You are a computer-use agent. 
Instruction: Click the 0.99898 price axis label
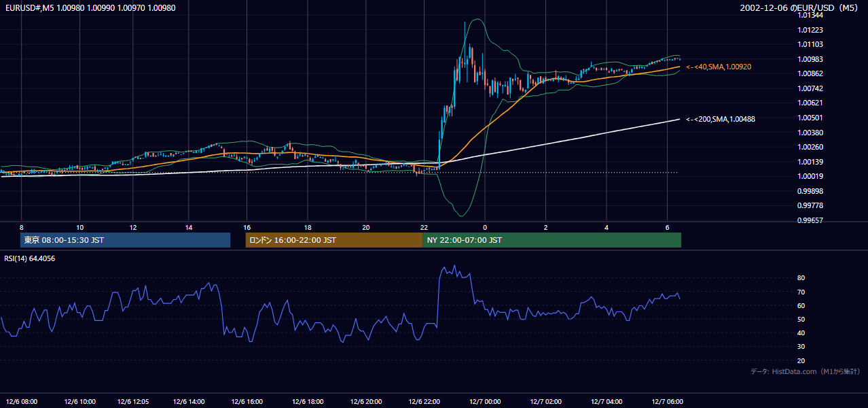pyautogui.click(x=810, y=191)
